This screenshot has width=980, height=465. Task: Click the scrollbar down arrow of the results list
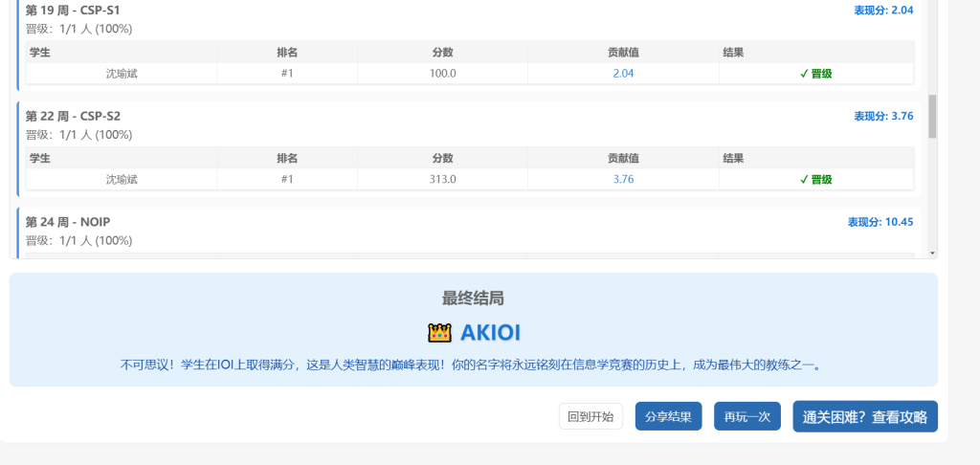pos(932,253)
